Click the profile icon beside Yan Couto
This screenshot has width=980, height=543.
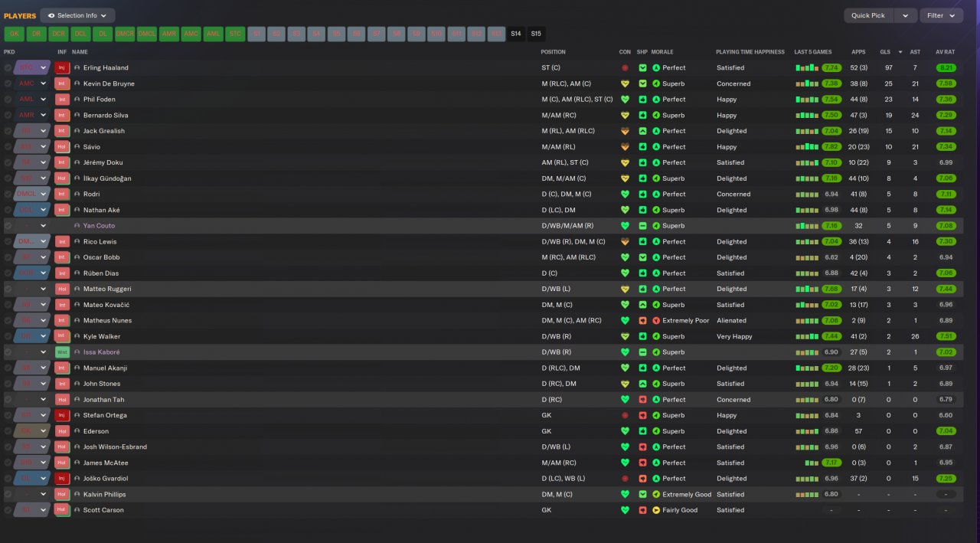[x=77, y=226]
